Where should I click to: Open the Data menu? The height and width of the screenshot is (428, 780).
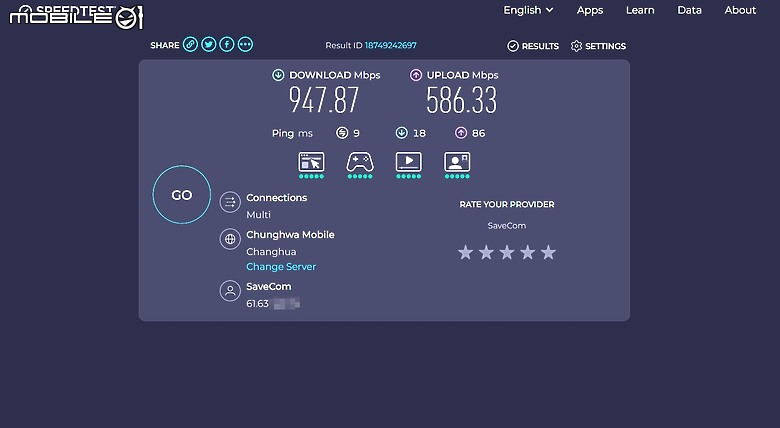coord(689,10)
